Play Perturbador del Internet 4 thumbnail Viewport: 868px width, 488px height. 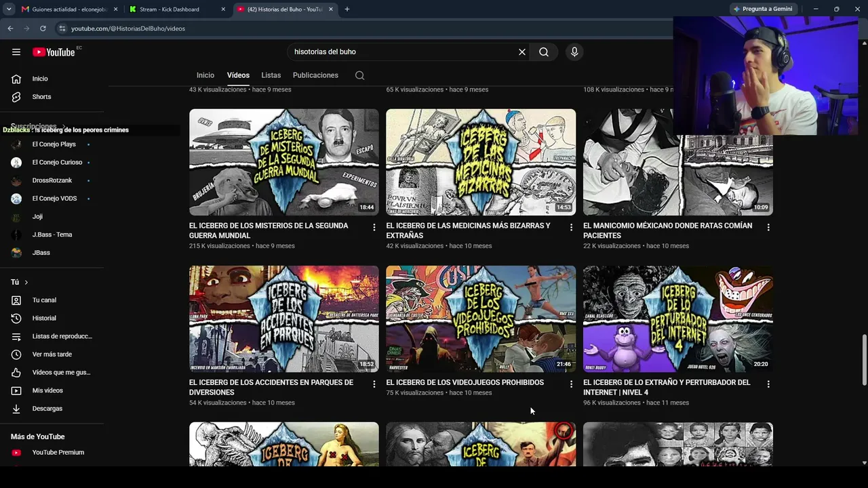tap(678, 319)
